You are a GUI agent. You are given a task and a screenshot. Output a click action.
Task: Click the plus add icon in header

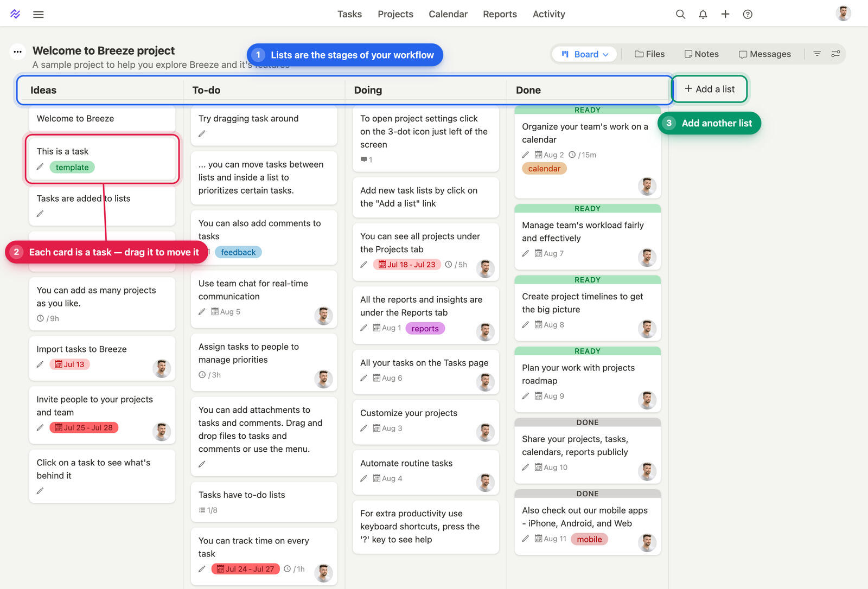(725, 14)
